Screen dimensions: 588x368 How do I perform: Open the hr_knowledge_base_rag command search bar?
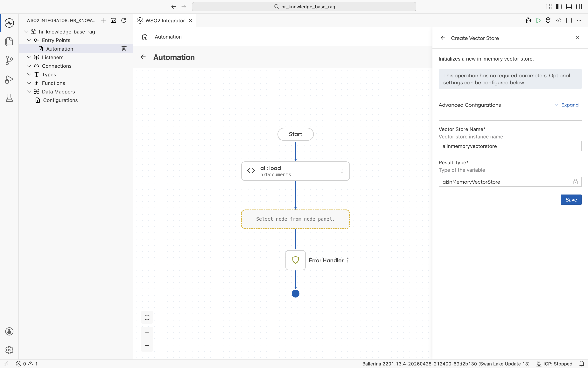(x=304, y=7)
